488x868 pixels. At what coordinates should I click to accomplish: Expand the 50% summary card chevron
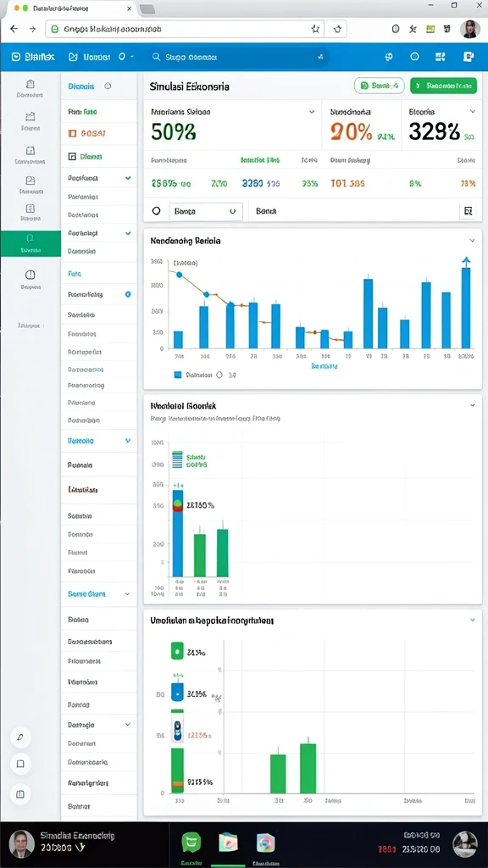[312, 112]
